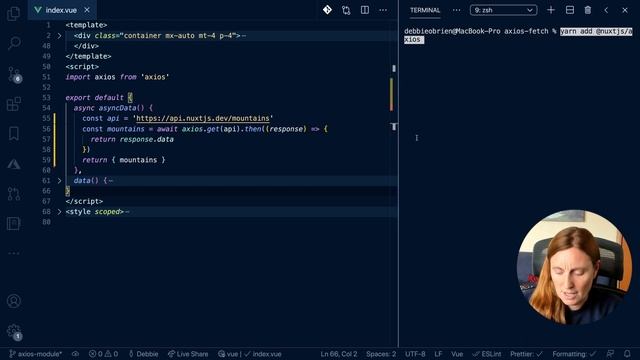Select the TERMINAL panel tab

pyautogui.click(x=425, y=10)
